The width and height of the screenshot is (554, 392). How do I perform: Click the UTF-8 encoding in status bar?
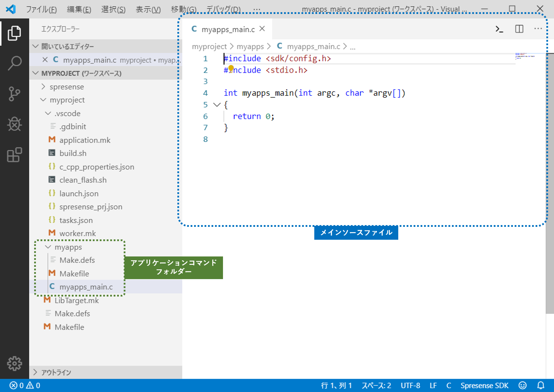[x=410, y=385]
